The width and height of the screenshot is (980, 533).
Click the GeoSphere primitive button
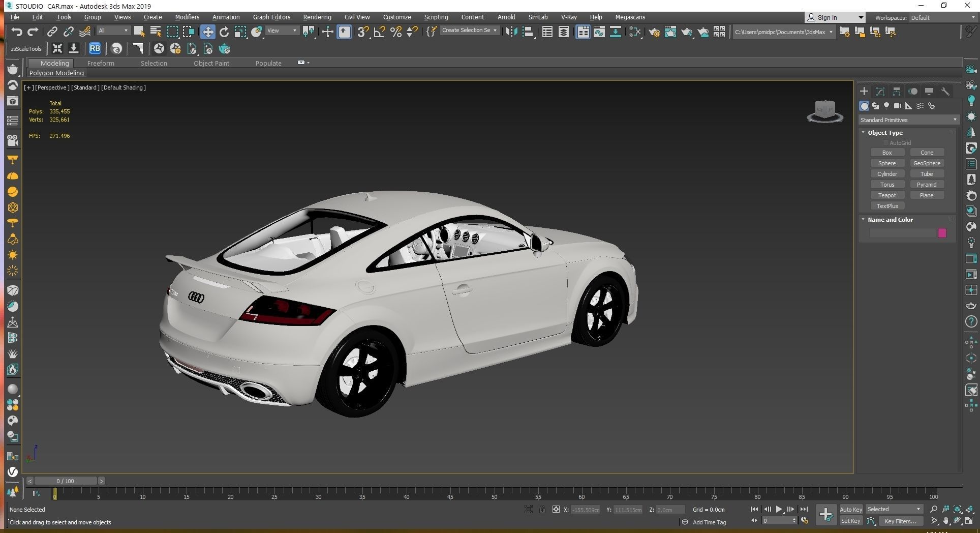click(x=927, y=163)
